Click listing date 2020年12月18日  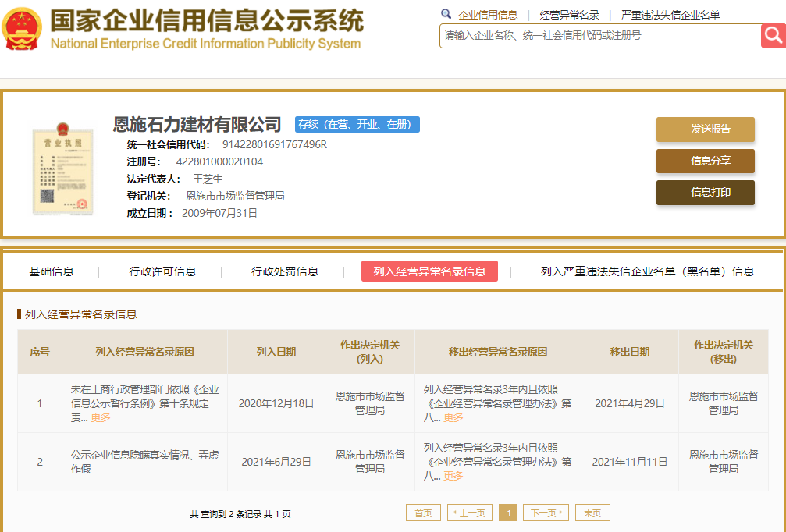pos(276,403)
